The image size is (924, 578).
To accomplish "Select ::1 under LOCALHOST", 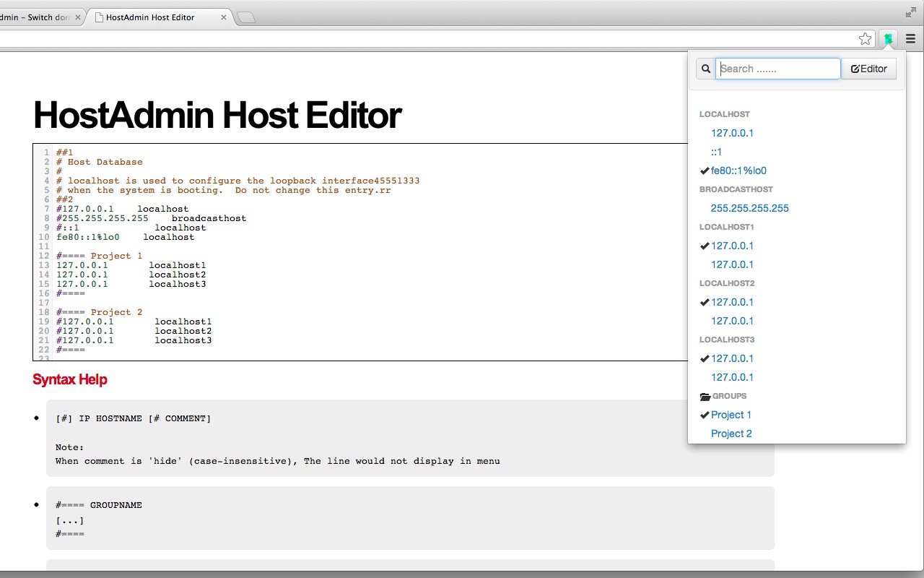I will tap(715, 151).
